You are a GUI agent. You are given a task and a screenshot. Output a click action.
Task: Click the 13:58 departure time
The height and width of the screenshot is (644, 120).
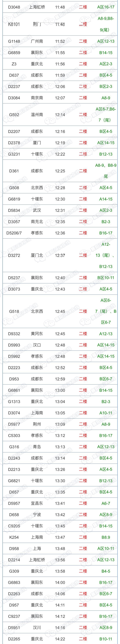pos(60,571)
